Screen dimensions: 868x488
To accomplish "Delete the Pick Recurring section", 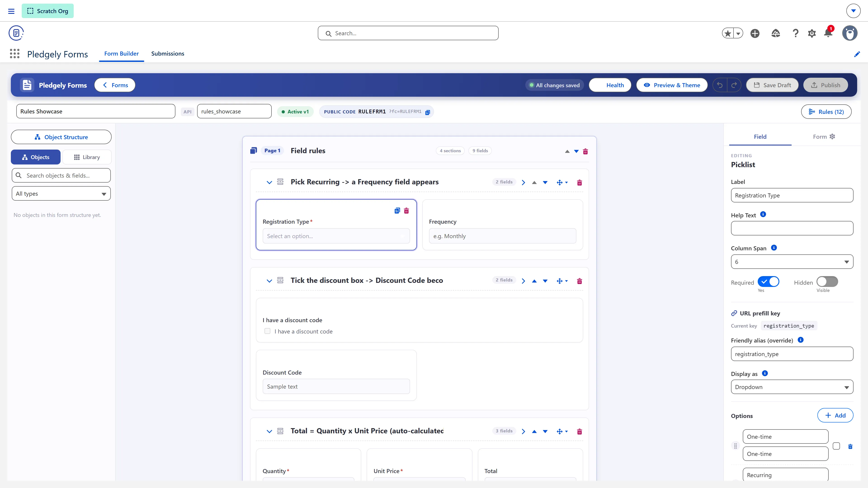I will point(580,183).
